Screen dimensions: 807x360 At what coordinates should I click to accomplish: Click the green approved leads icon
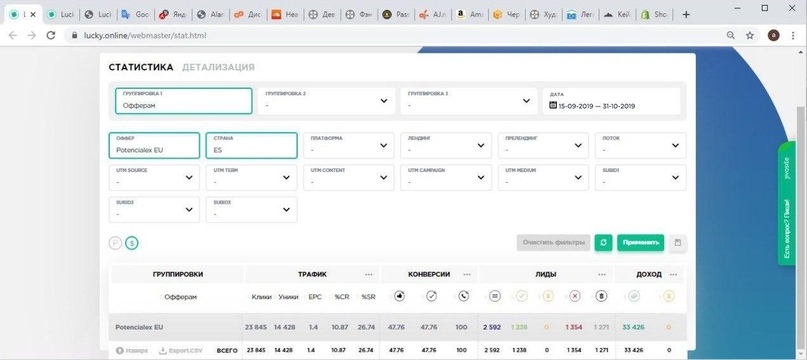(521, 296)
